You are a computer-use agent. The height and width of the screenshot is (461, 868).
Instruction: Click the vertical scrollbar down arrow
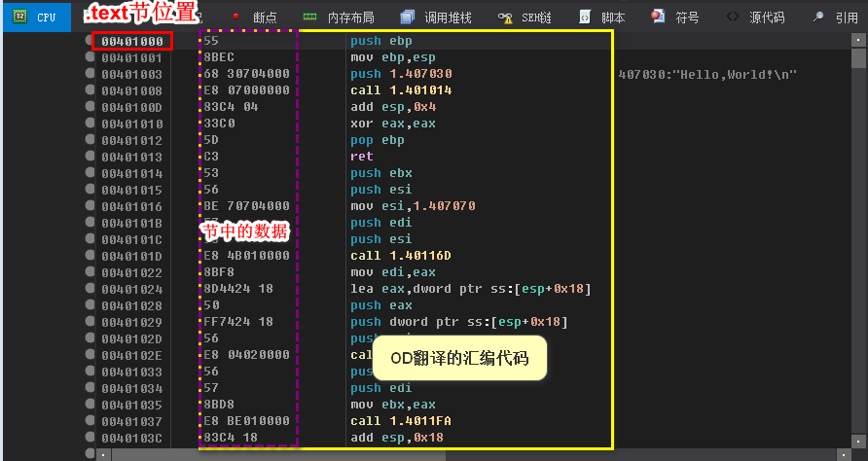tap(858, 442)
